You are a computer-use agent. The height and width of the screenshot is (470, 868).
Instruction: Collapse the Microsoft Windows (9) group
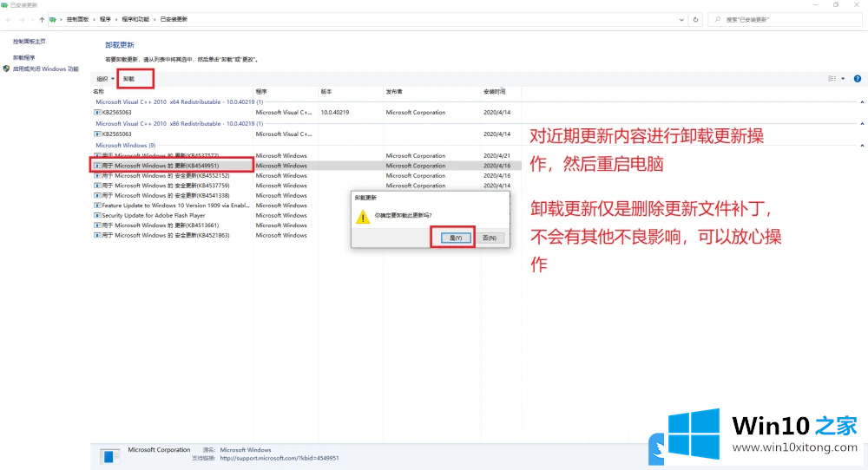(x=861, y=146)
